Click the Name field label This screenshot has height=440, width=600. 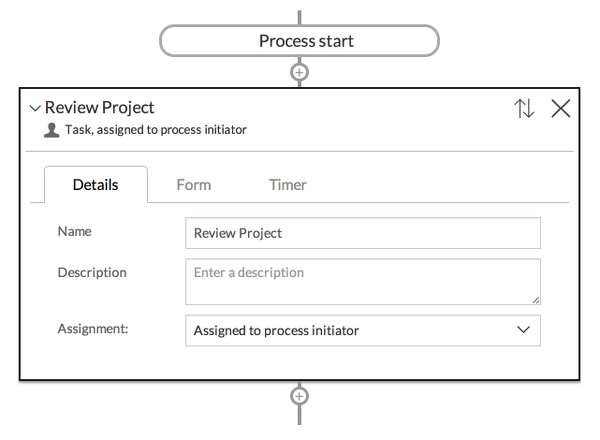[75, 231]
